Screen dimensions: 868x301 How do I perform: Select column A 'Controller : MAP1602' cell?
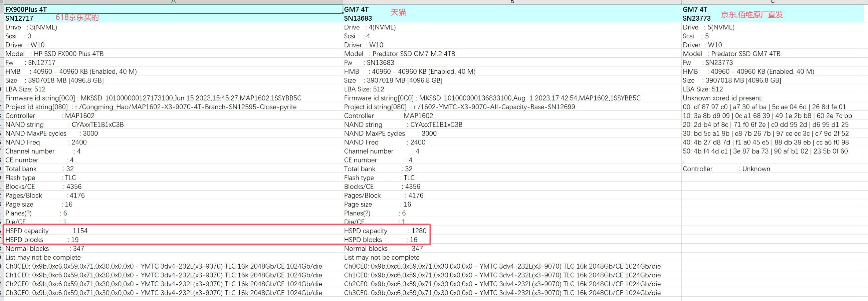coord(173,115)
